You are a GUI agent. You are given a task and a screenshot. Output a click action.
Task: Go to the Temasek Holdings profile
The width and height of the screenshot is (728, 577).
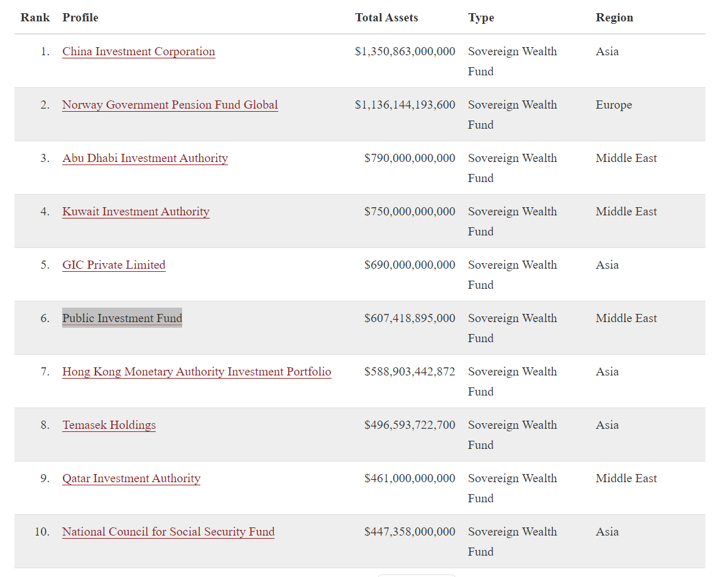click(x=109, y=425)
